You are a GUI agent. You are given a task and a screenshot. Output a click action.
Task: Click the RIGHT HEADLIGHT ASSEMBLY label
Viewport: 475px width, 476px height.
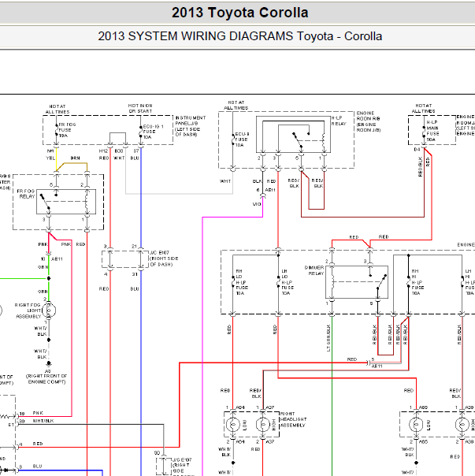click(292, 419)
